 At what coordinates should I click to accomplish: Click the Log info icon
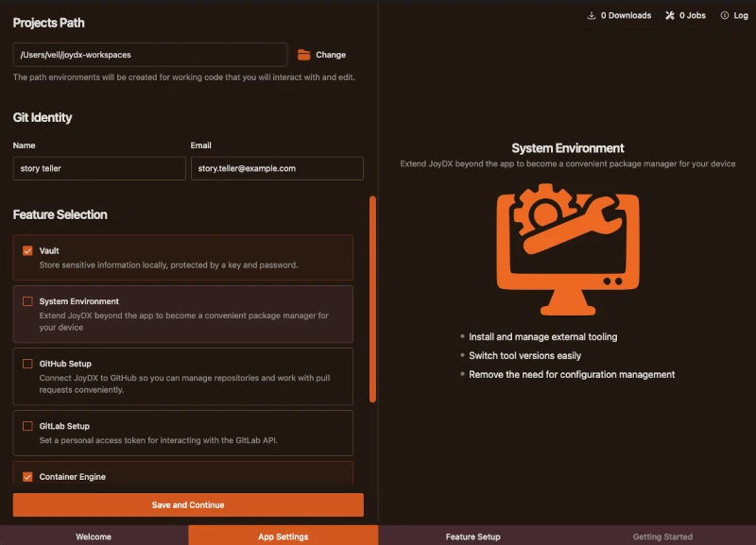pyautogui.click(x=724, y=15)
